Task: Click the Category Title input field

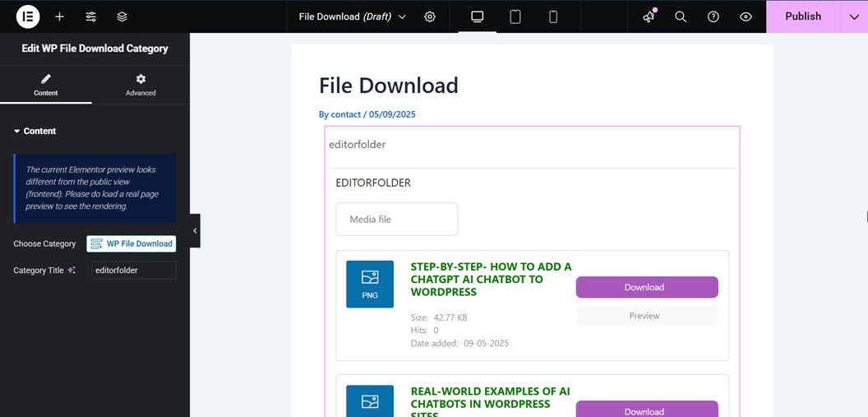Action: (x=133, y=270)
